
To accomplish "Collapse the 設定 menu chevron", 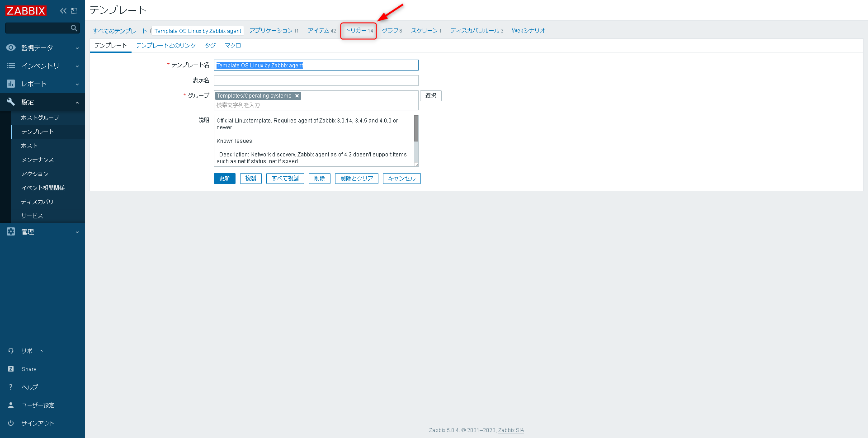I will tap(77, 103).
